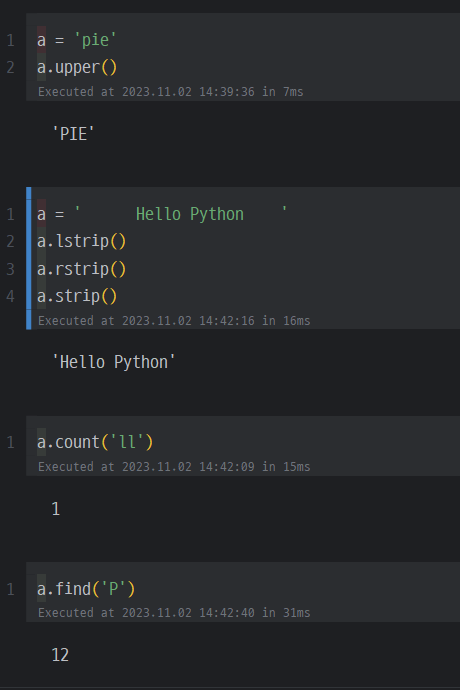Select the output value 1

click(x=55, y=509)
